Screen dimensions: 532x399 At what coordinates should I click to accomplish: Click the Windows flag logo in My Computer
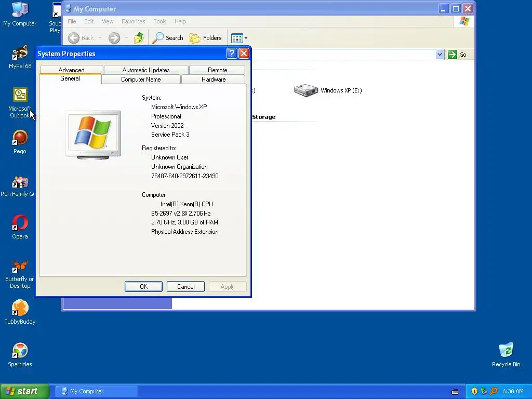464,21
